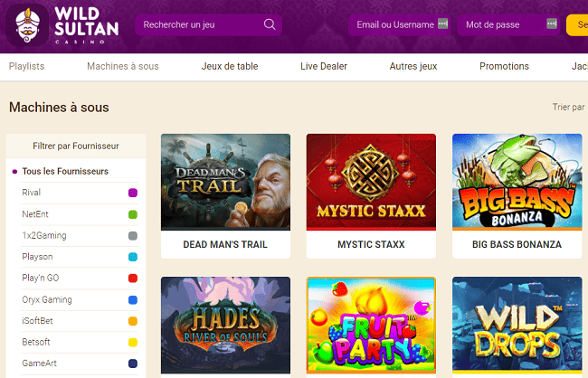Click BIG BASS BONANZA title text

coord(517,244)
